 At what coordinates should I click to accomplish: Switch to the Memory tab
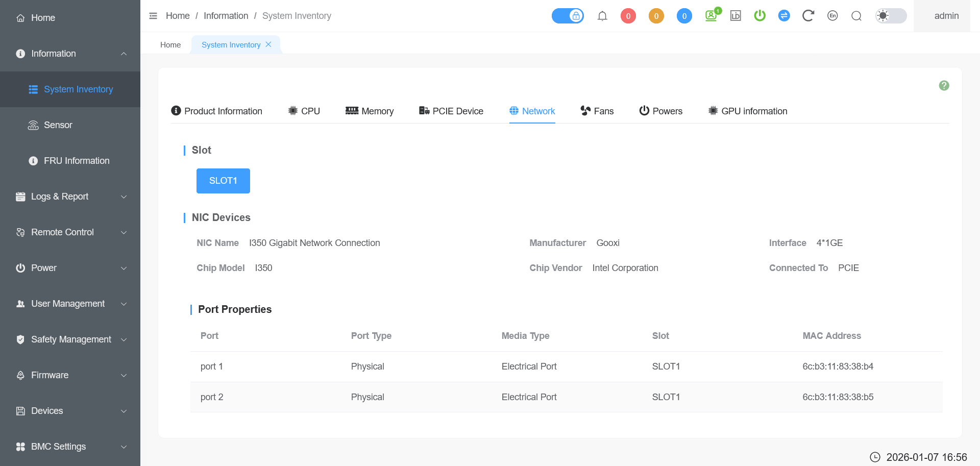[x=370, y=111]
